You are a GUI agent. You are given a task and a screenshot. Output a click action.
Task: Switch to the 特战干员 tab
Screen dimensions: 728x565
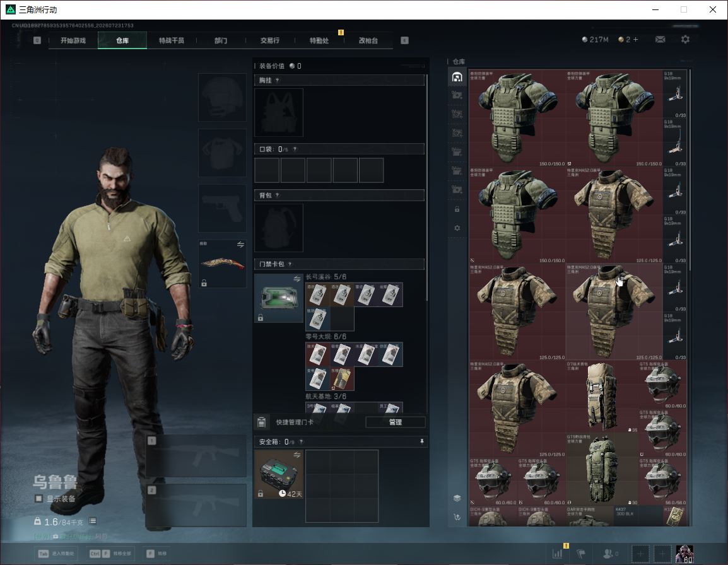[x=172, y=40]
